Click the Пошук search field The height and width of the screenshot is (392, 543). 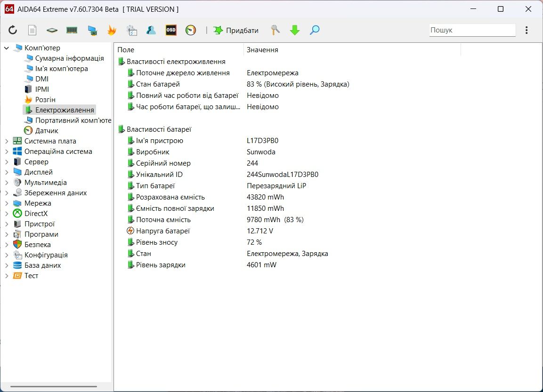pos(472,30)
